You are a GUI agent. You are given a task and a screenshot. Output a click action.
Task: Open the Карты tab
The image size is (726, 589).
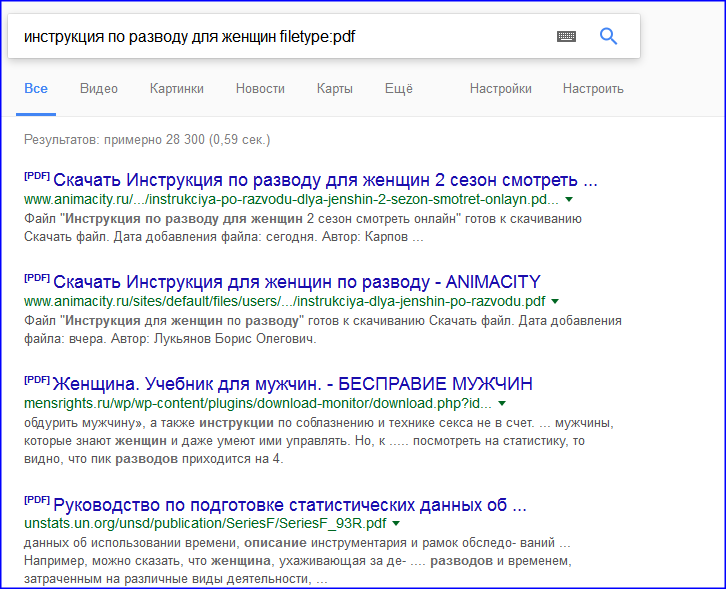coord(334,89)
